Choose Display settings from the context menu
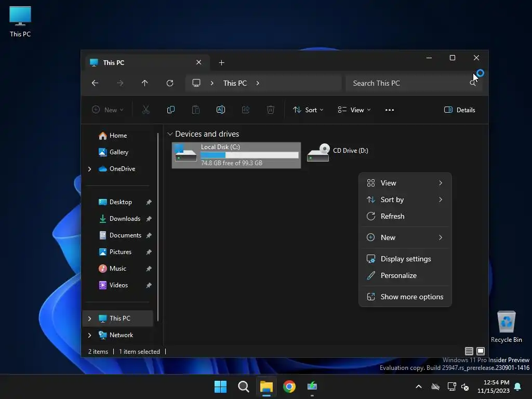This screenshot has width=532, height=399. pyautogui.click(x=405, y=259)
